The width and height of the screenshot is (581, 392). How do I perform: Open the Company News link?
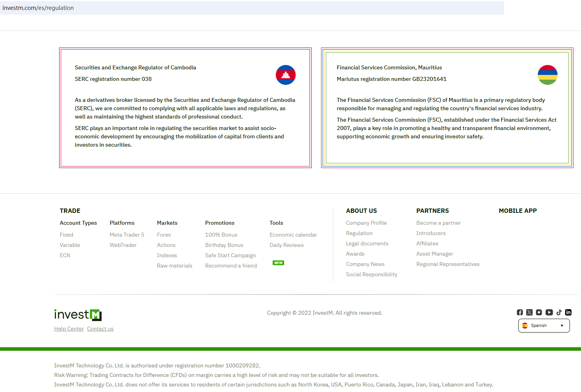[x=365, y=264]
